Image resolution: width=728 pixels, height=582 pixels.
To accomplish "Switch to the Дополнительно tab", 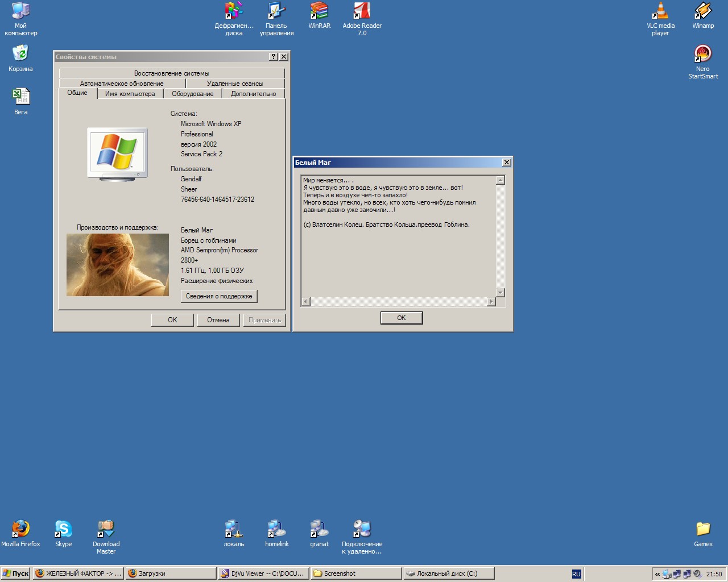I will 254,94.
